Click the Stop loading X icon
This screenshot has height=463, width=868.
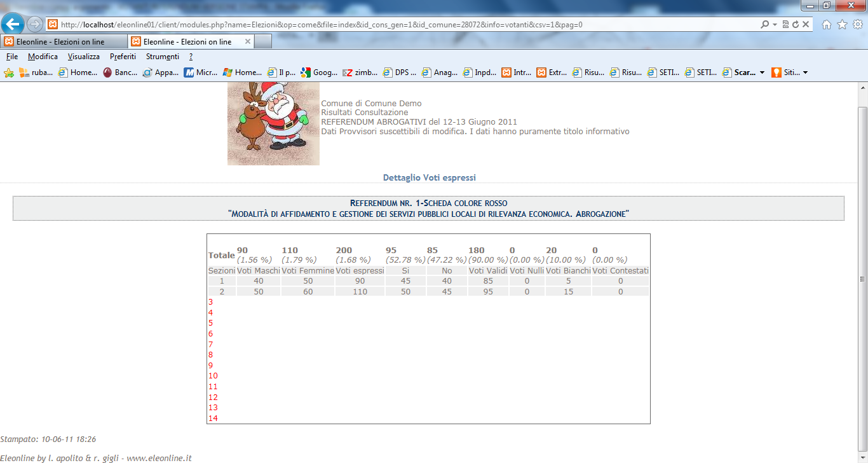[x=806, y=25]
